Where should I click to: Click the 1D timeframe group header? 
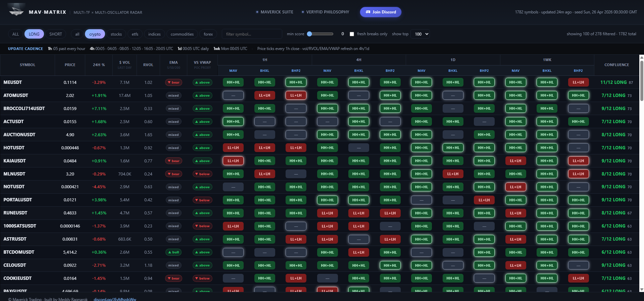coord(453,60)
